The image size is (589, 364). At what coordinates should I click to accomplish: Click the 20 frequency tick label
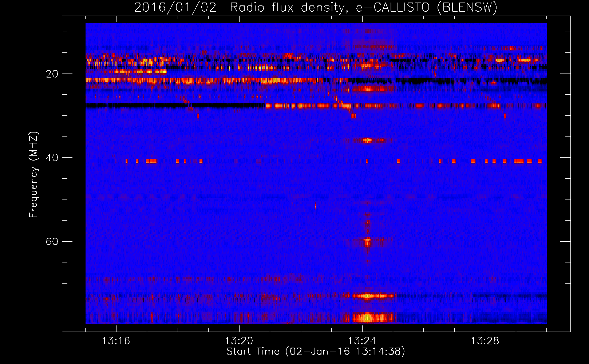click(52, 74)
